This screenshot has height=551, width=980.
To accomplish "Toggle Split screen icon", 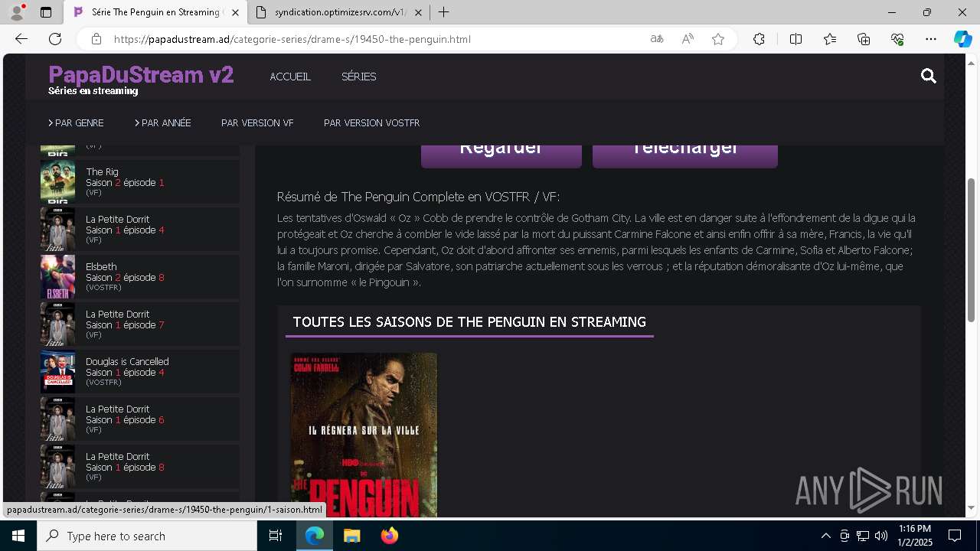I will [x=795, y=39].
